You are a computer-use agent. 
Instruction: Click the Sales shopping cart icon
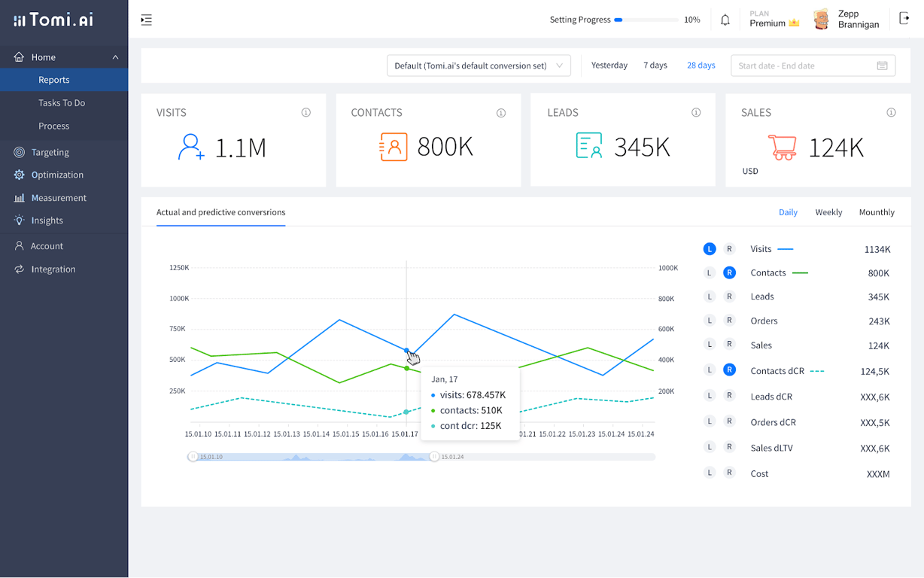(x=783, y=147)
